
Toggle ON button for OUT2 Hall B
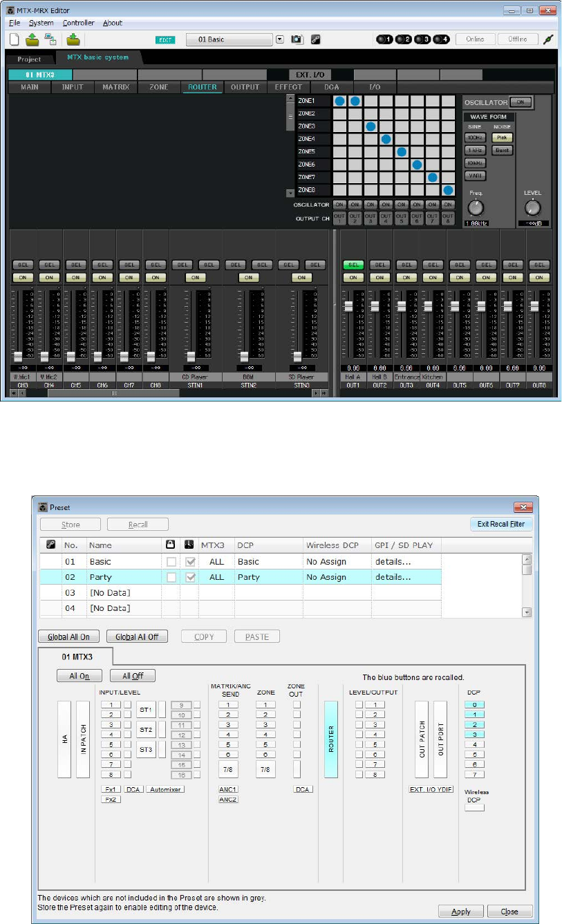380,277
